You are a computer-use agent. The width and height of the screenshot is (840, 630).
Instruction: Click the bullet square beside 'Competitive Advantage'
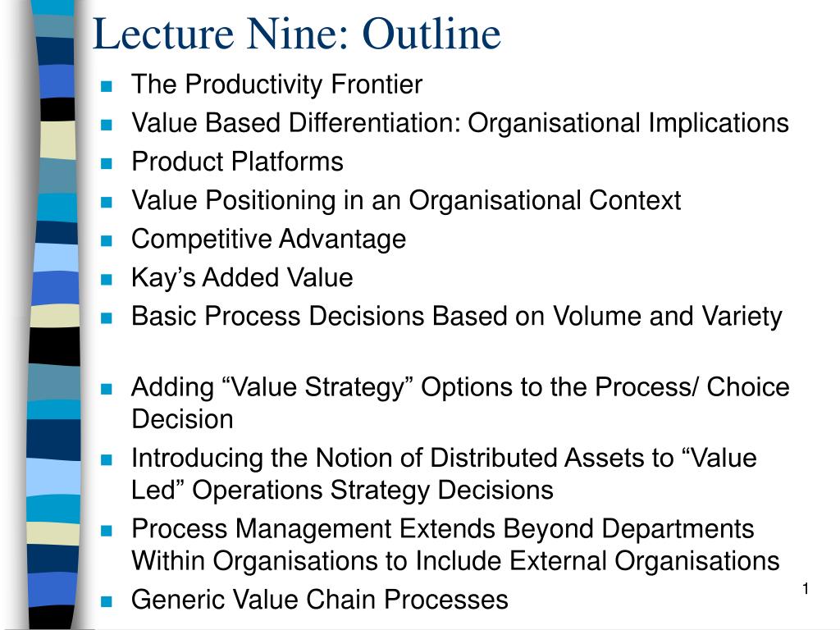click(107, 240)
